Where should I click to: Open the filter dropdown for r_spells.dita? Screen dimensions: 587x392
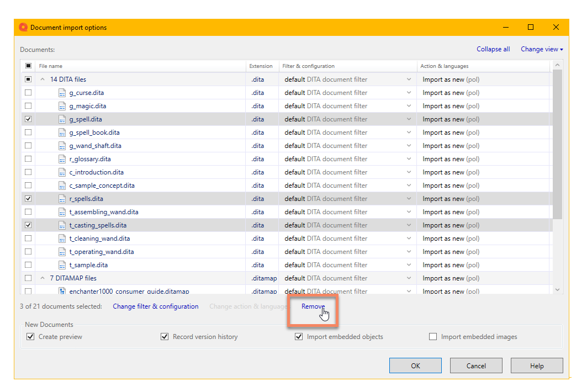(x=409, y=198)
